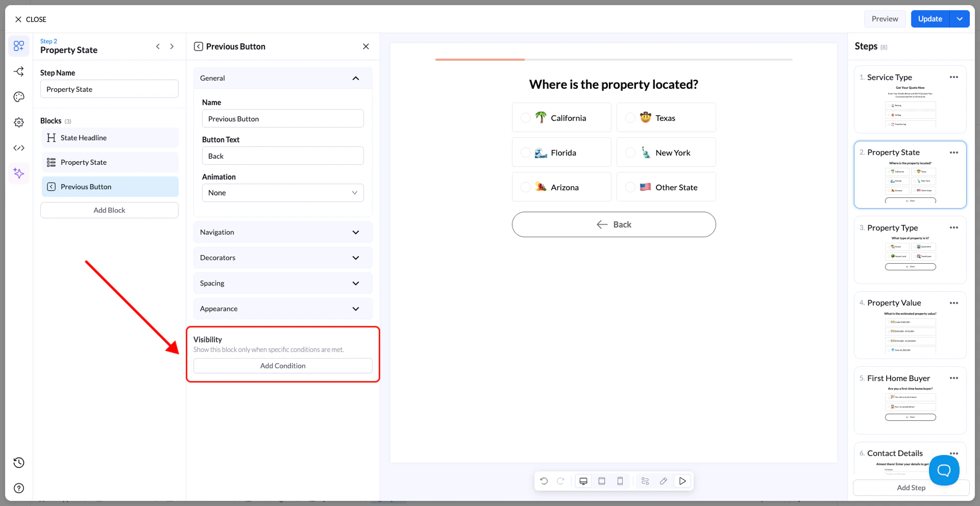This screenshot has height=506, width=980.
Task: Select the Property State block
Action: (x=110, y=162)
